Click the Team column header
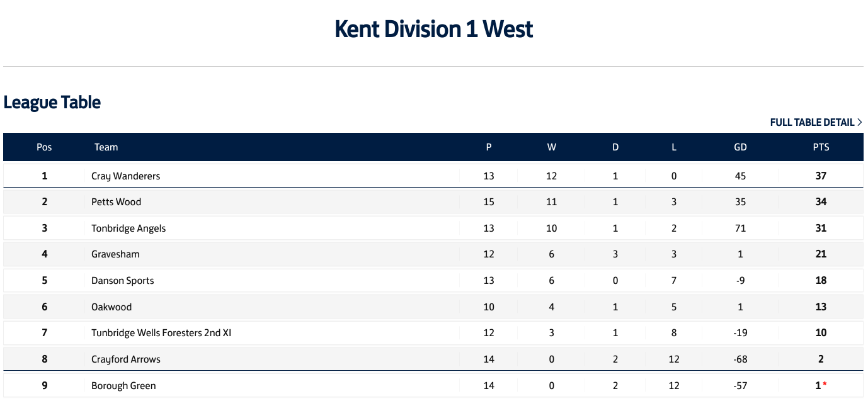Viewport: 868px width, 401px height. (106, 147)
